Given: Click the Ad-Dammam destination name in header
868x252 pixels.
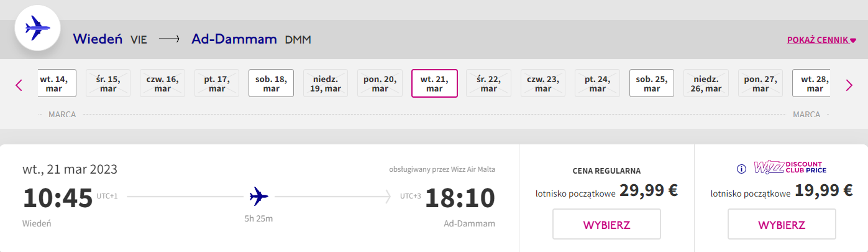Looking at the screenshot, I should tap(234, 39).
